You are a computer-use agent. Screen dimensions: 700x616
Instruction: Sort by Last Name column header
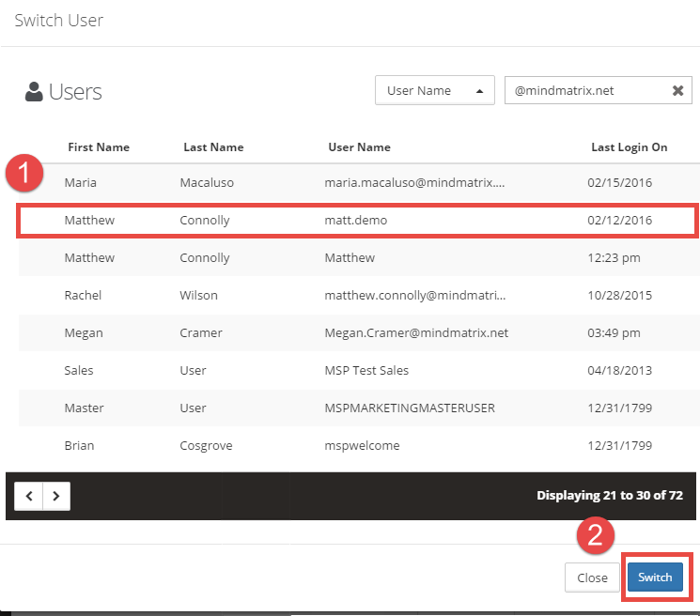coord(213,147)
